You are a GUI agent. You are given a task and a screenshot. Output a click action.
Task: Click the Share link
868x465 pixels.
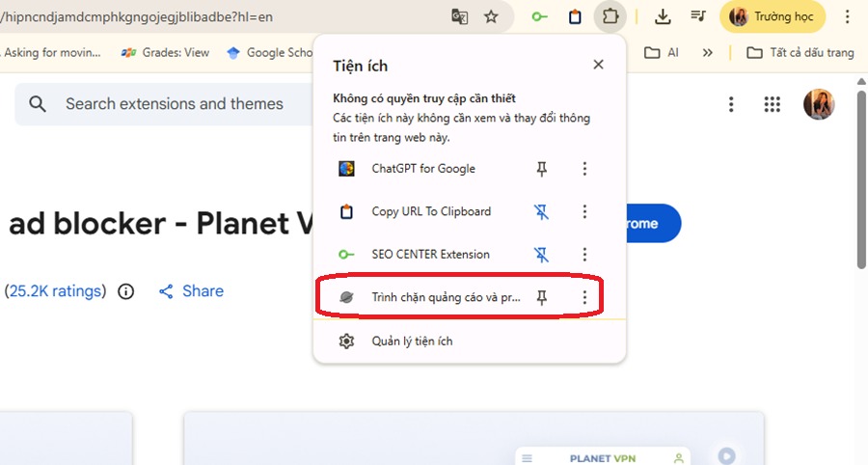[191, 291]
